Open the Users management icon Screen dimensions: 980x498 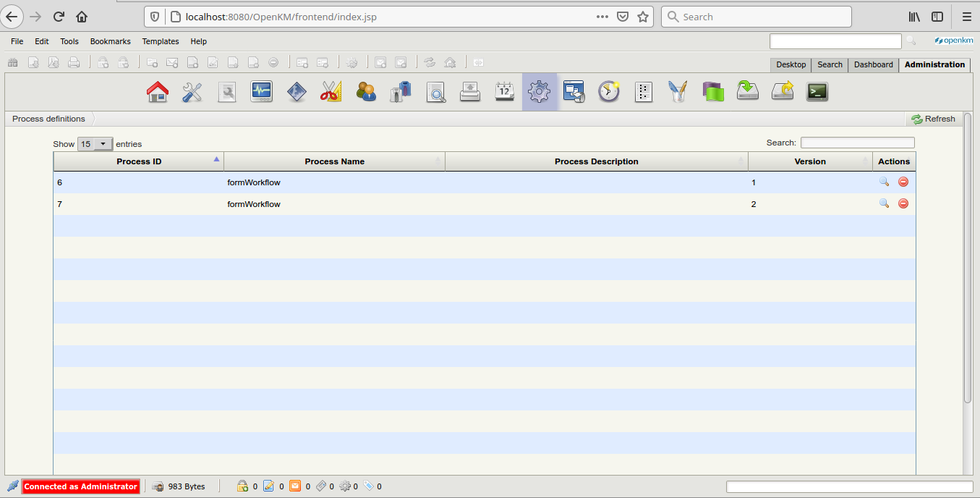(366, 92)
